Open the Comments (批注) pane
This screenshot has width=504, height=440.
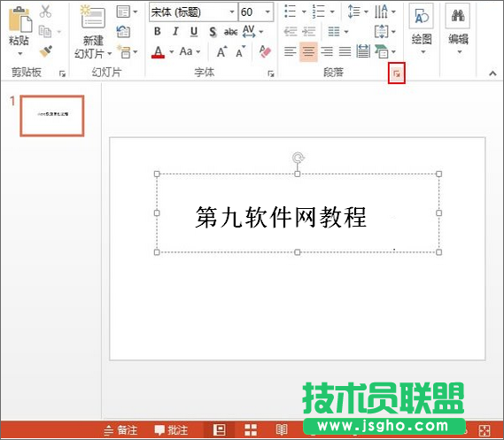point(171,429)
